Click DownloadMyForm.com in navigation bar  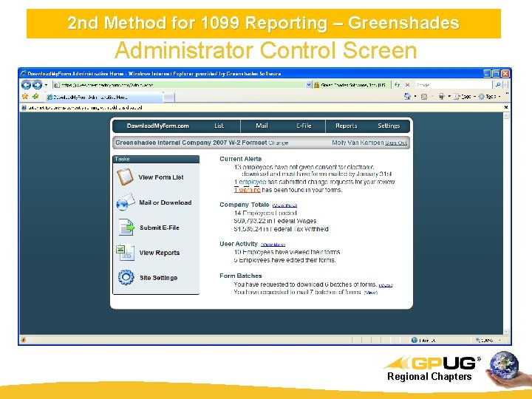[158, 126]
